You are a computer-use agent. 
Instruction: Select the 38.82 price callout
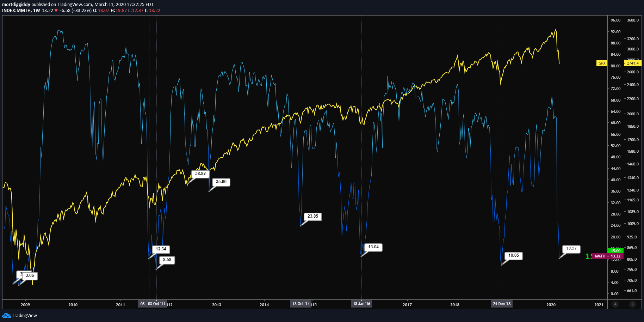200,174
